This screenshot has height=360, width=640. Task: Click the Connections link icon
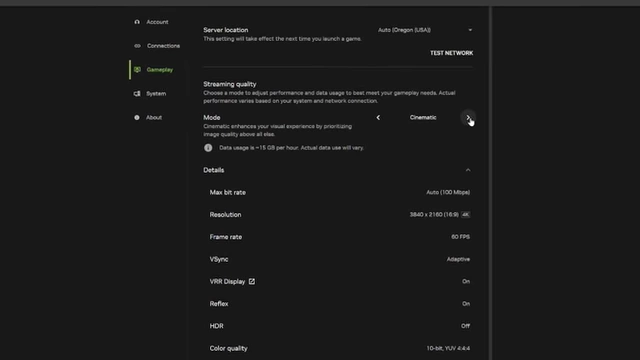(137, 46)
